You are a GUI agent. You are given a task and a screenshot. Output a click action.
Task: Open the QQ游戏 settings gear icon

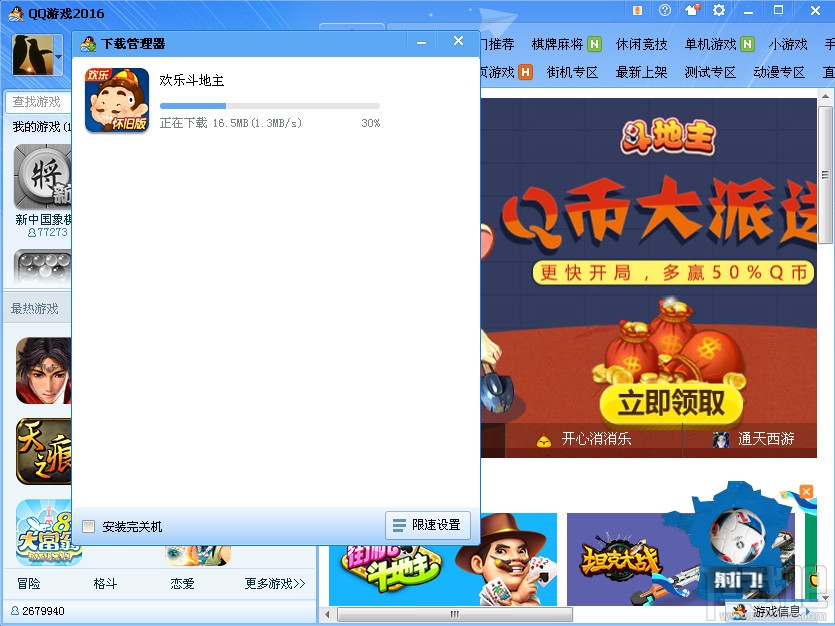point(718,10)
